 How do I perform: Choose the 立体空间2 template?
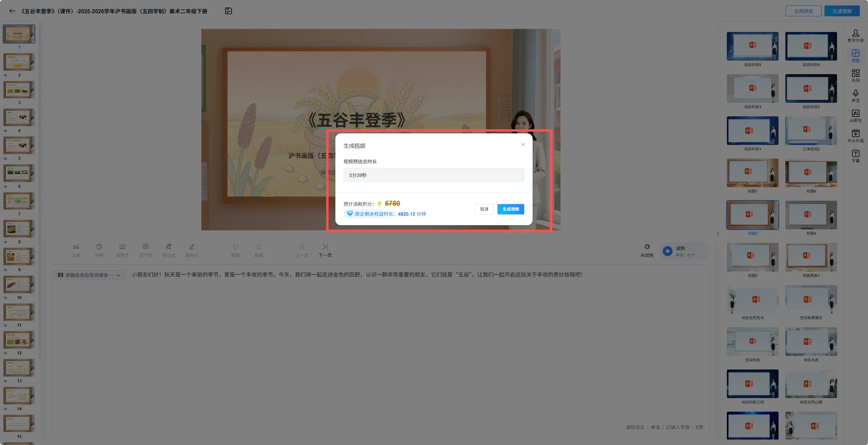click(811, 131)
